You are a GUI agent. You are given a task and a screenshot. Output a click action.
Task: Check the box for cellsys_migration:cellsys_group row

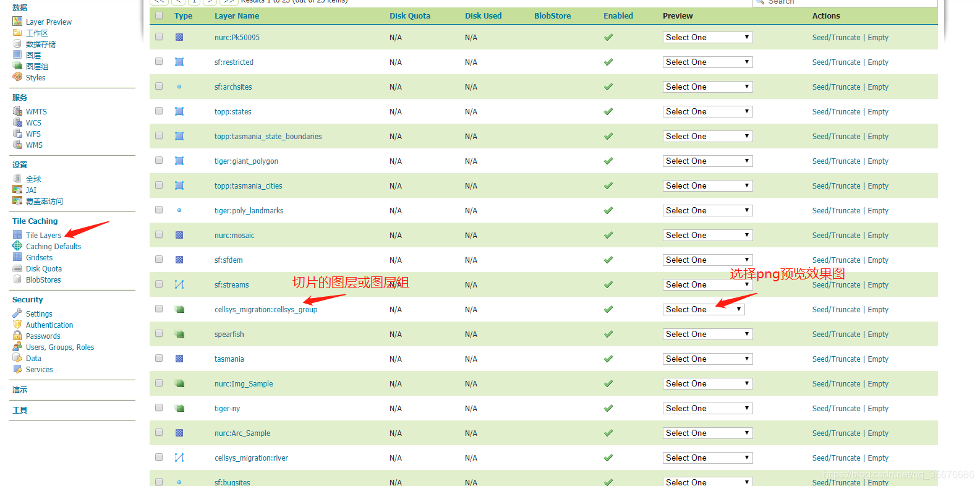[159, 309]
